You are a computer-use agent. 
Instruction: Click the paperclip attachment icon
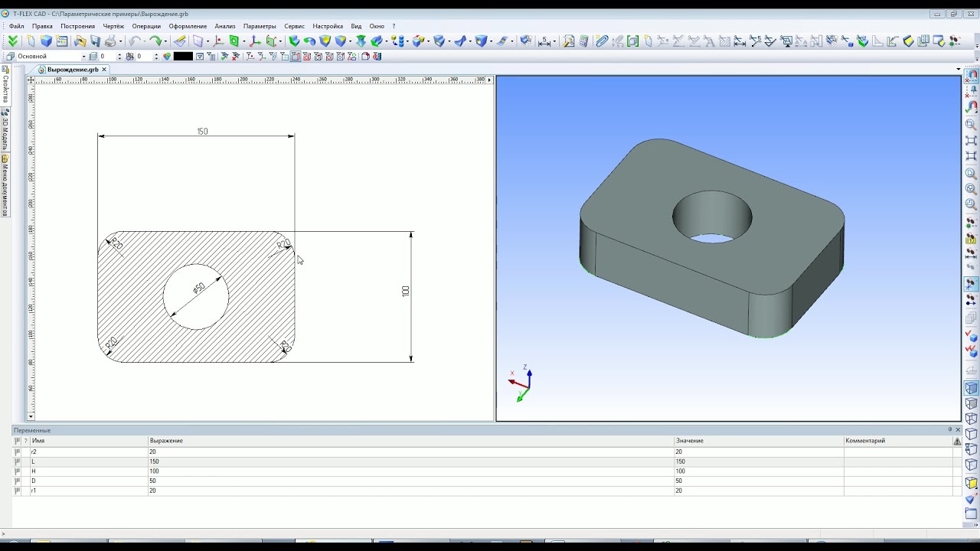tap(602, 41)
